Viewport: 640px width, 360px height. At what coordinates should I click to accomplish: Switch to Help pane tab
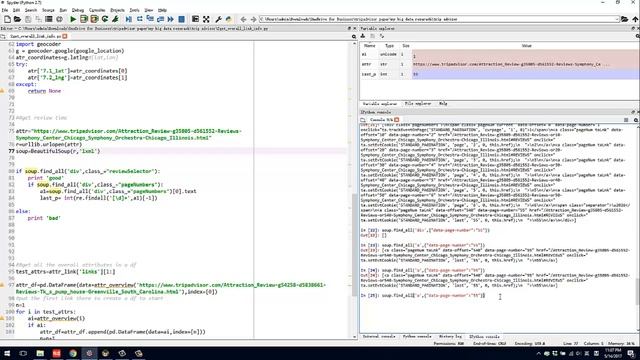click(x=443, y=104)
